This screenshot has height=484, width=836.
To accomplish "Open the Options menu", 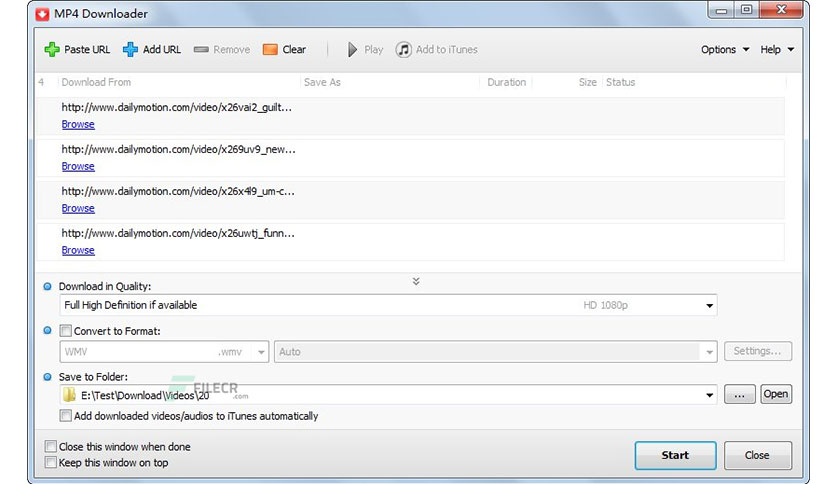I will pyautogui.click(x=724, y=50).
